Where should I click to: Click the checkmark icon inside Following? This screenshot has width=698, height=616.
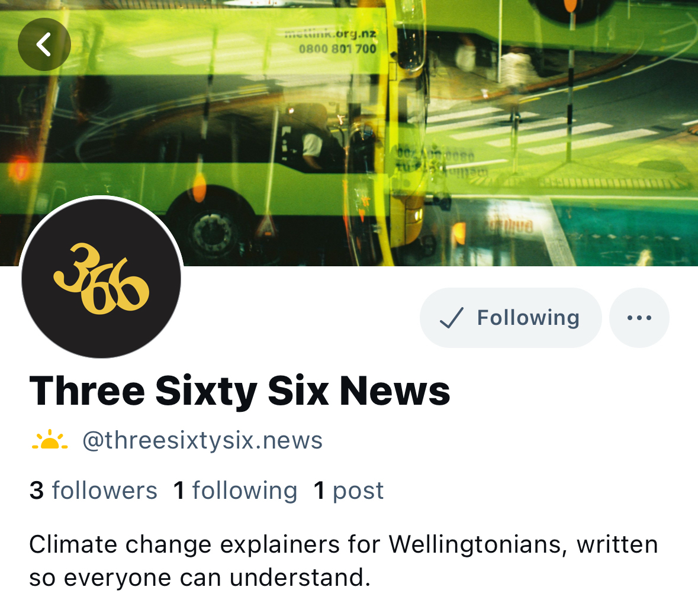point(451,318)
